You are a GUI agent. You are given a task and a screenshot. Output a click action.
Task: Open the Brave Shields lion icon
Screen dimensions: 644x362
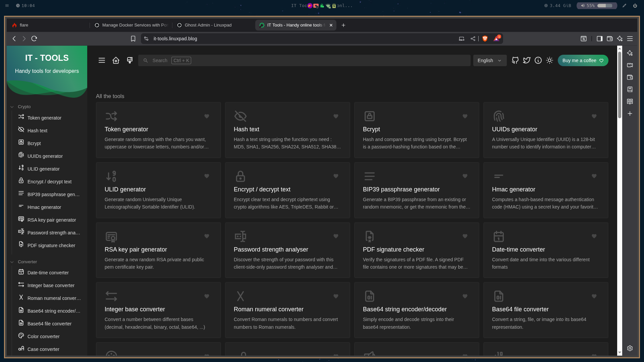tap(485, 39)
